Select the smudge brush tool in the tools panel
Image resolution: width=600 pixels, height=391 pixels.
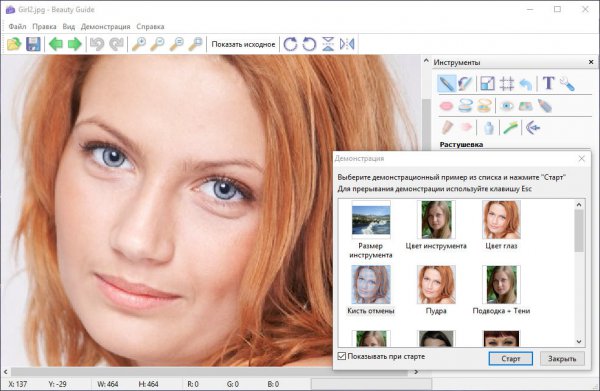pos(447,83)
